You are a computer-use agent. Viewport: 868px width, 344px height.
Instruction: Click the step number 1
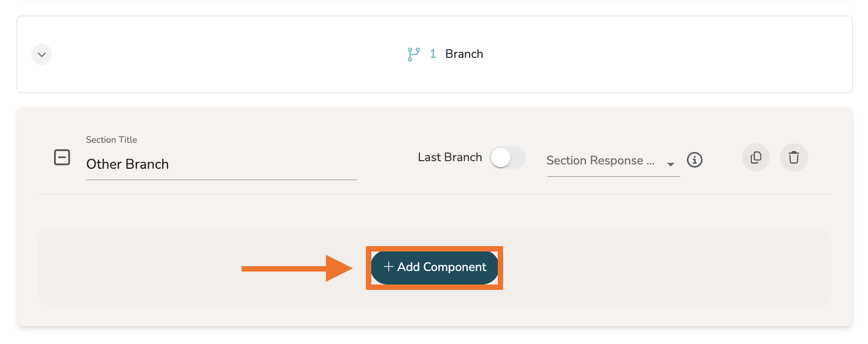pyautogui.click(x=433, y=54)
